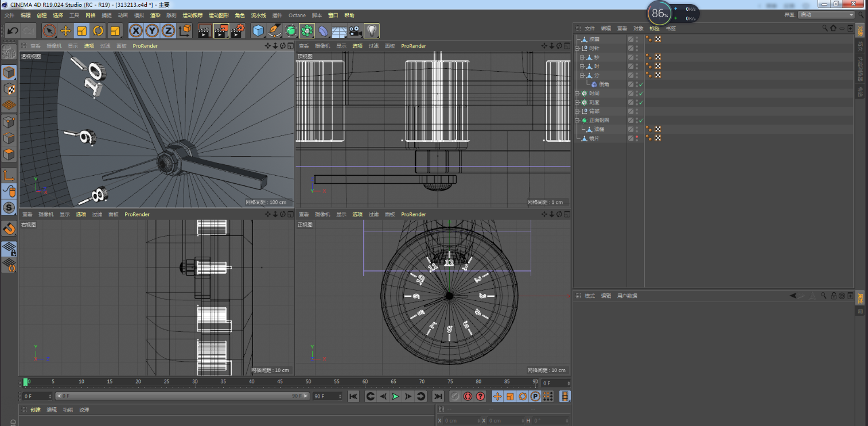The height and width of the screenshot is (426, 868).
Task: Open the 渲染 menu
Action: tap(155, 16)
